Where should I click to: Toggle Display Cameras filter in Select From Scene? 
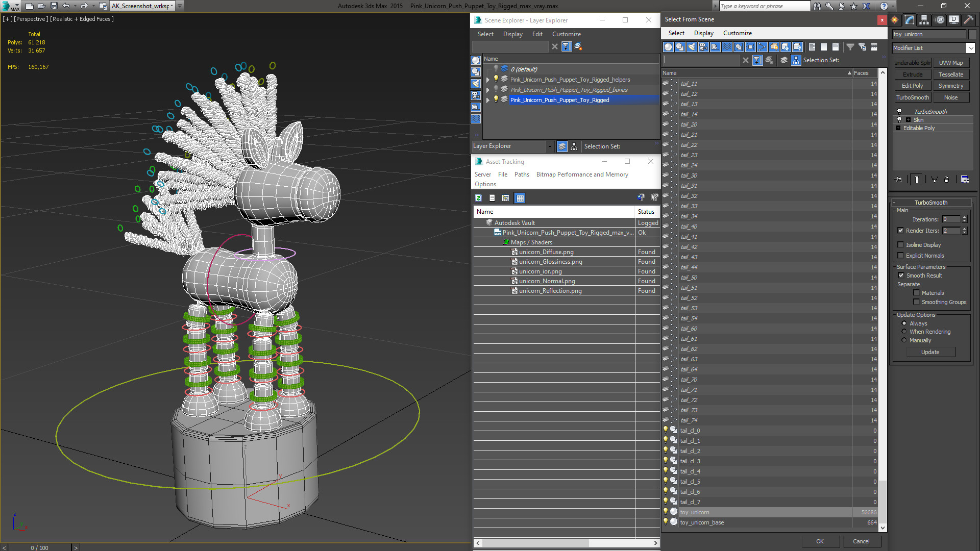703,47
